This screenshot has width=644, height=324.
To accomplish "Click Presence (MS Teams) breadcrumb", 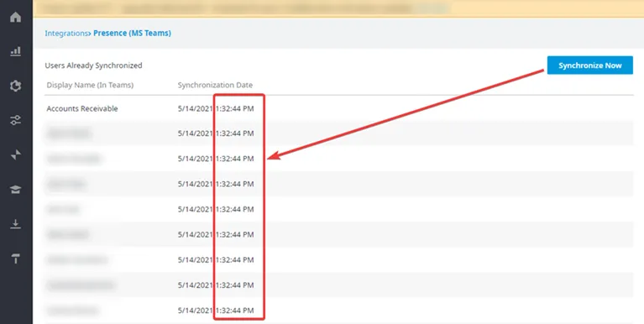I will (133, 34).
